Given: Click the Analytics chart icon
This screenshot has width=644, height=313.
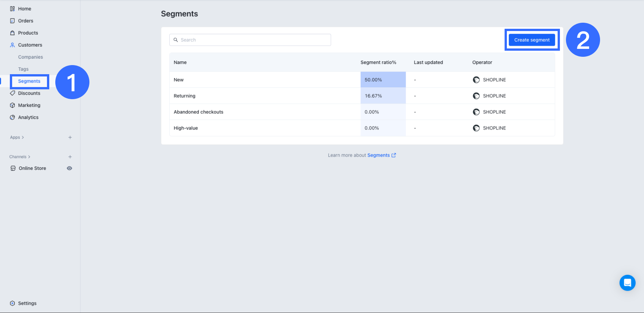Looking at the screenshot, I should 13,117.
